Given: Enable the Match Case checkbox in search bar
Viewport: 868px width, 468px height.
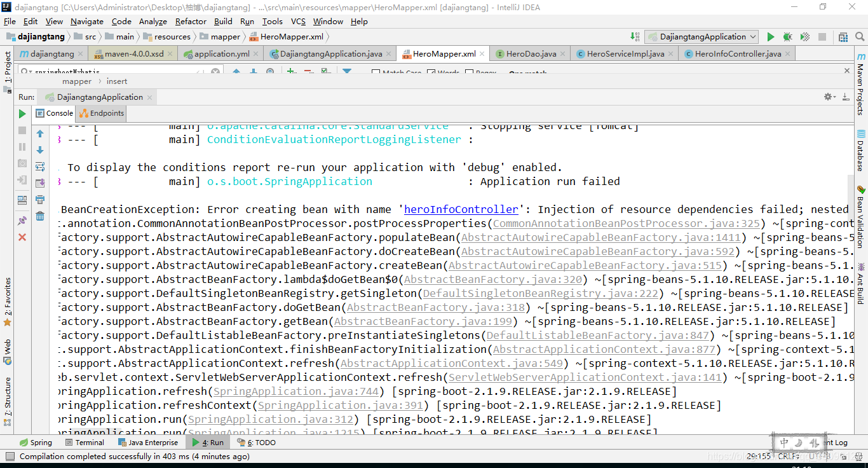Looking at the screenshot, I should pyautogui.click(x=376, y=72).
